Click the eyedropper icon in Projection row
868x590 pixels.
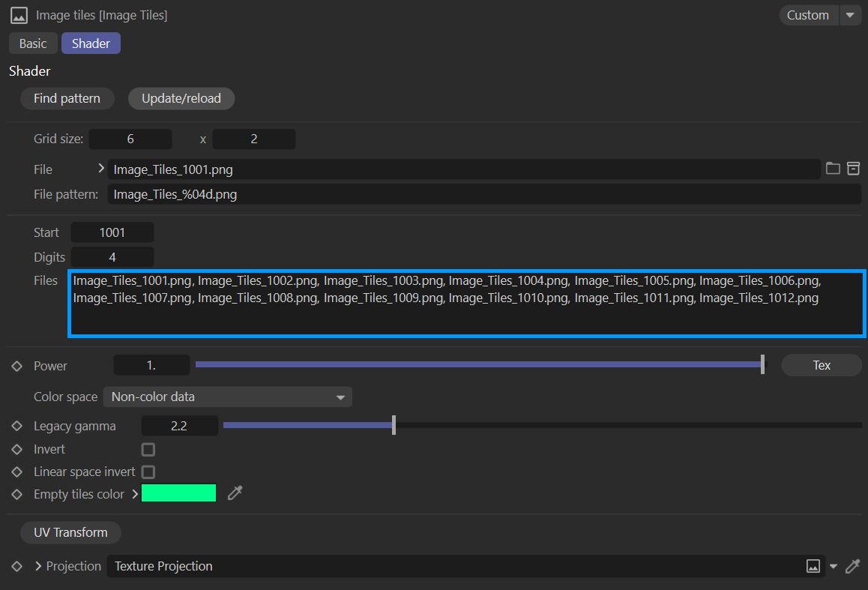coord(852,567)
